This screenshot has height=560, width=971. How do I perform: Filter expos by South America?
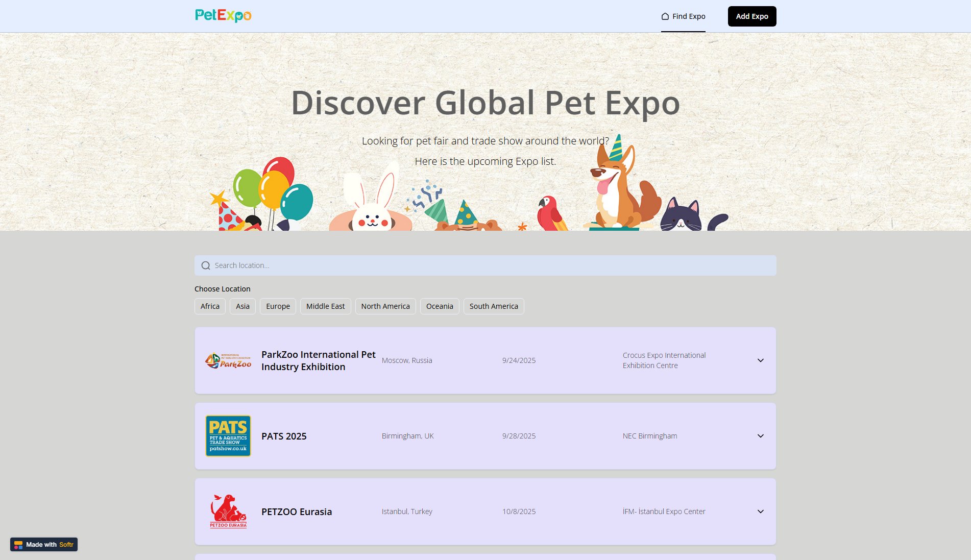(494, 306)
